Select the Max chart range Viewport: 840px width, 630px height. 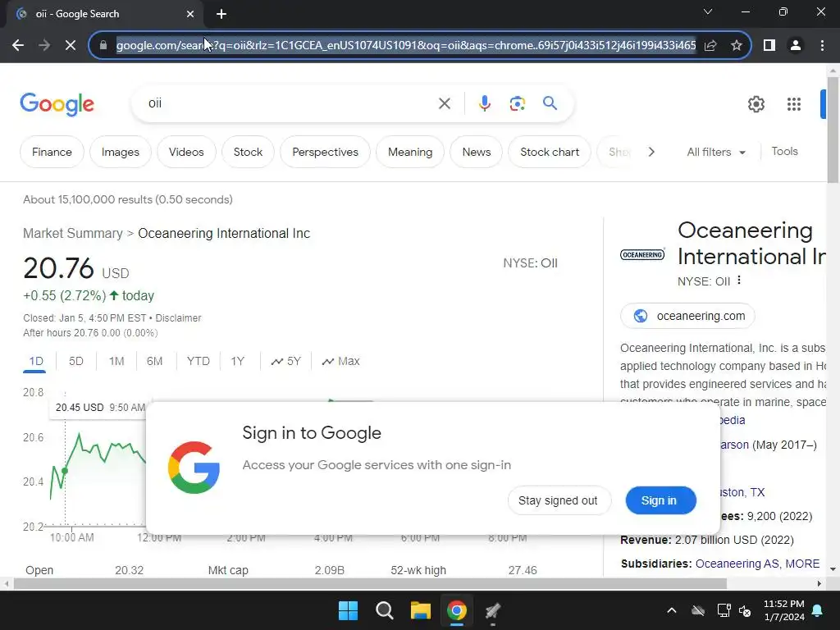point(340,361)
